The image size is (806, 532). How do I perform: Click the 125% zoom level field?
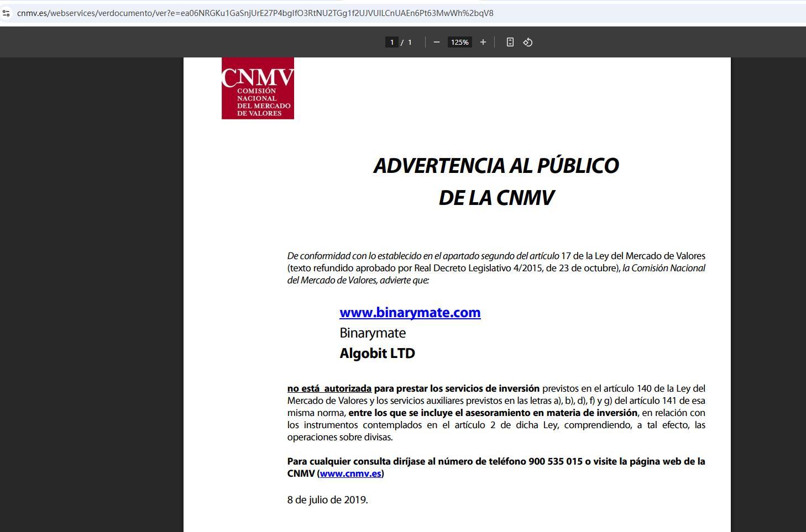459,42
